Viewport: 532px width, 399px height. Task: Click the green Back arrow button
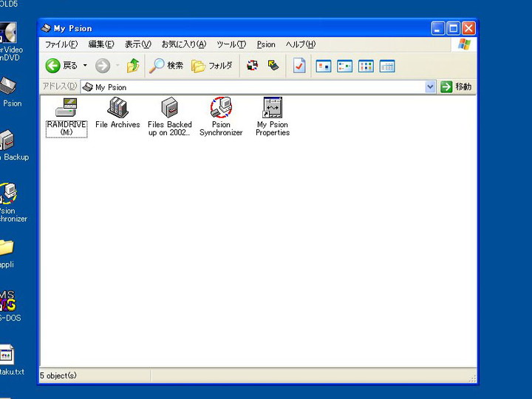click(x=53, y=66)
